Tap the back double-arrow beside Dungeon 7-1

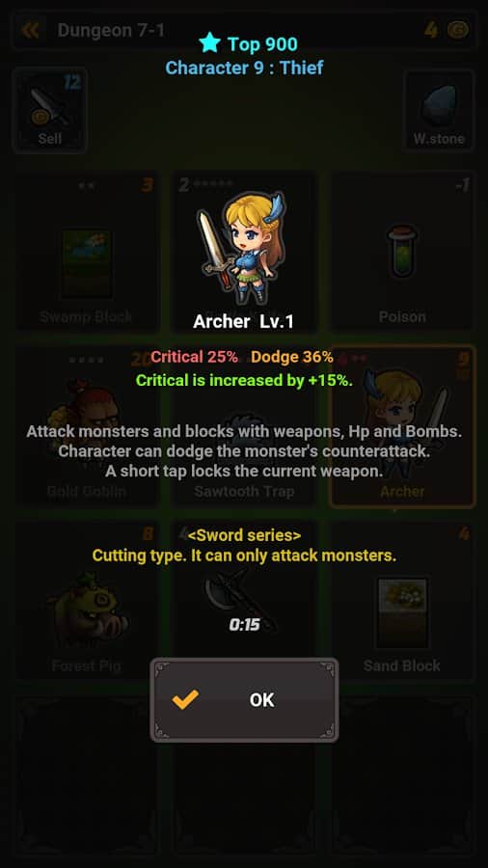pos(31,30)
